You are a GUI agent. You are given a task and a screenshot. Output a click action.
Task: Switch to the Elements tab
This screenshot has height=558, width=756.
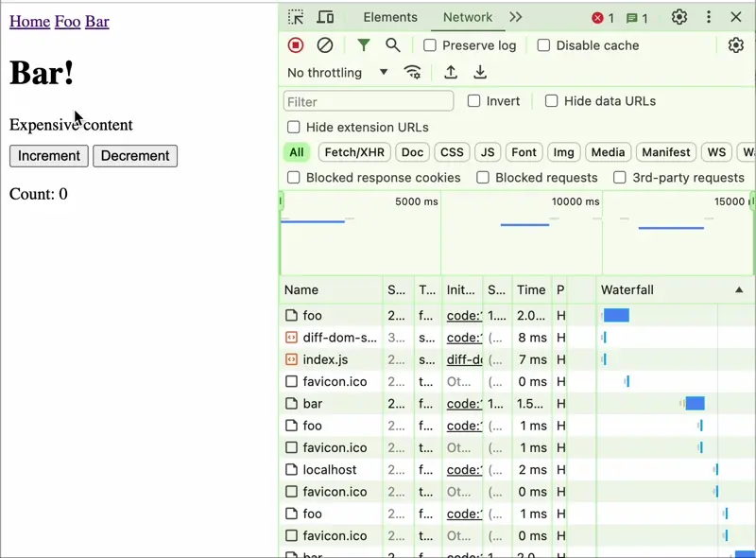(390, 17)
